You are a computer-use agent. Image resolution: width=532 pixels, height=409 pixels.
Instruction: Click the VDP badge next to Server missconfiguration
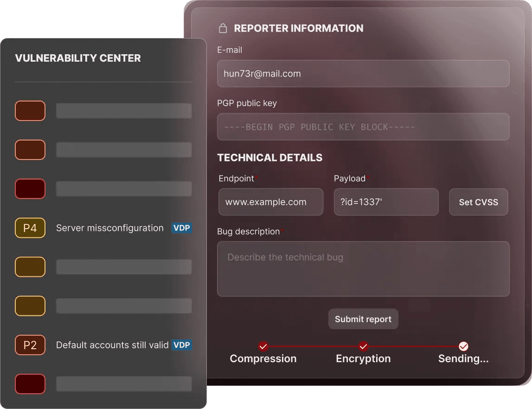tap(182, 228)
